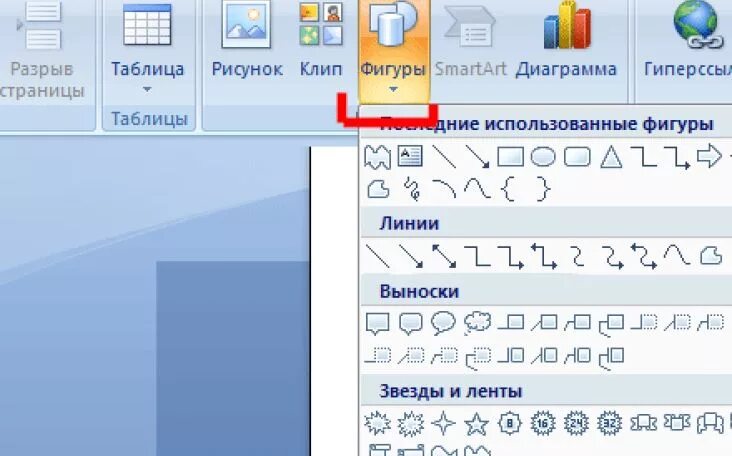
Task: Select the 5-point star
Action: pos(477,423)
